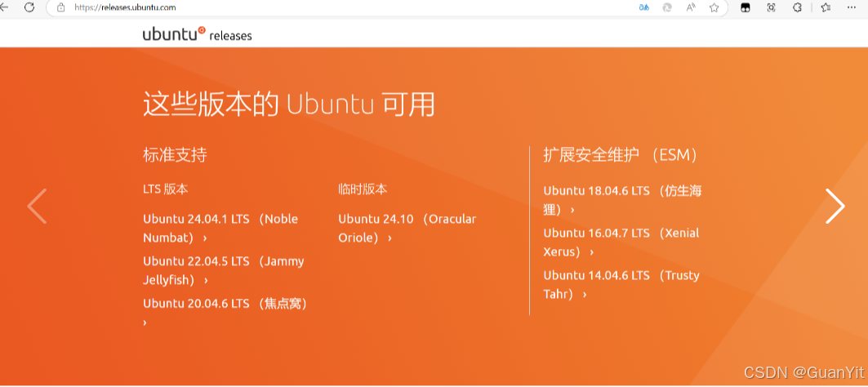Click the 临时版本 label
This screenshot has height=387, width=868.
pyautogui.click(x=363, y=189)
